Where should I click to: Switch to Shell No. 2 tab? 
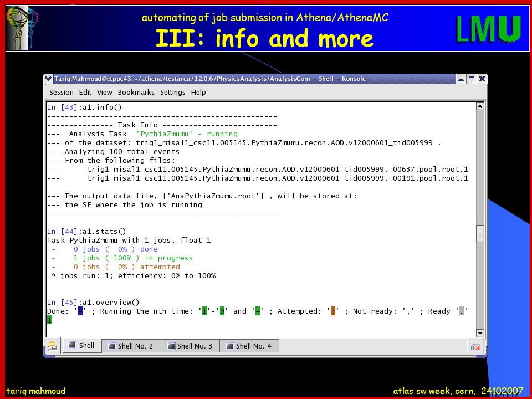tap(131, 346)
